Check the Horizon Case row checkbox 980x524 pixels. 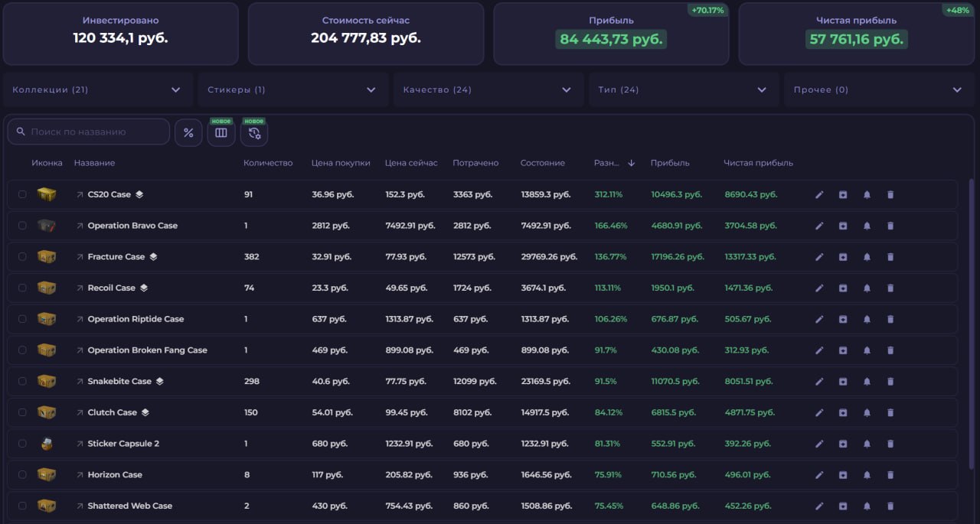pyautogui.click(x=22, y=474)
